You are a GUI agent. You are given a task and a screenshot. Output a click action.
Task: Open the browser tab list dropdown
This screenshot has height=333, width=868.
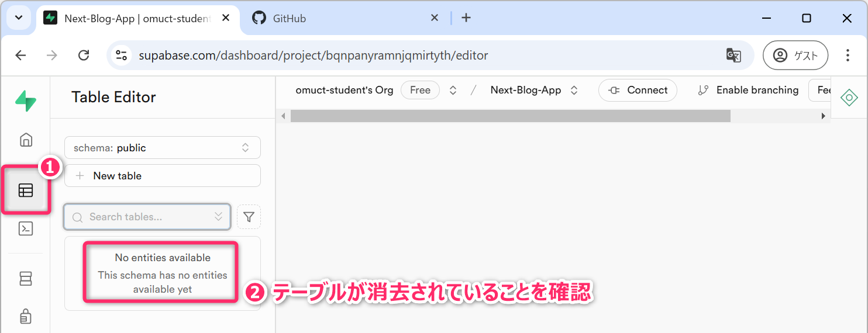click(19, 18)
